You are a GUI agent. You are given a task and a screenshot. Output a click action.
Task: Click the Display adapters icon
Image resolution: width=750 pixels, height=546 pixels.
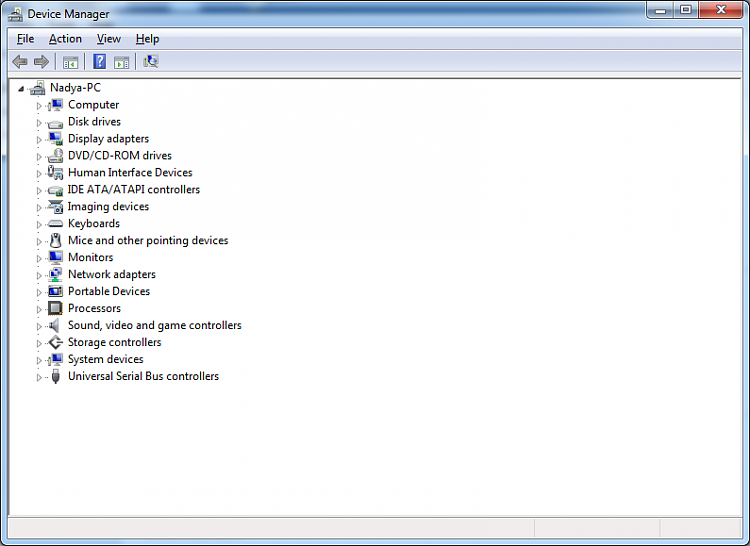(x=55, y=139)
